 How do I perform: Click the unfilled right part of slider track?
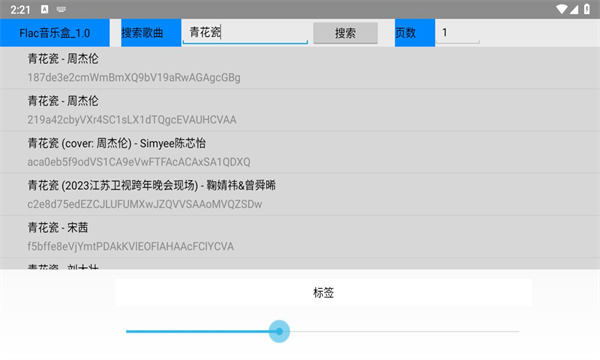click(x=404, y=331)
